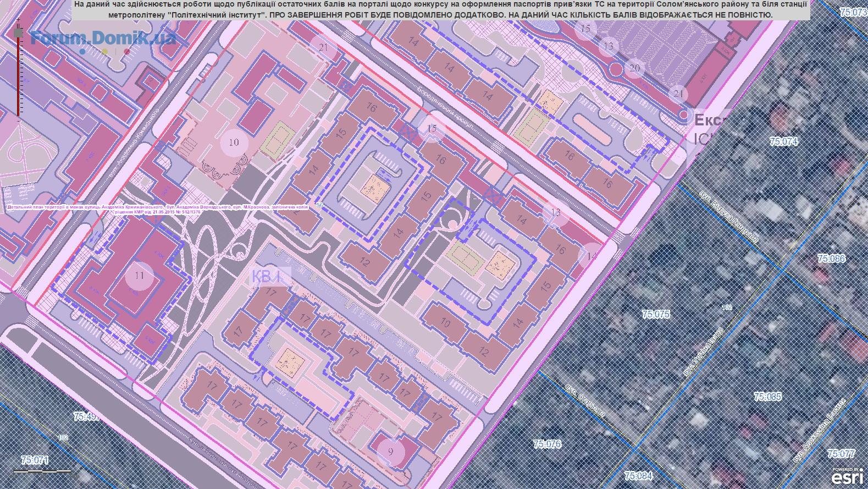868x489 pixels.
Task: Click the map scale bar
Action: tap(42, 471)
